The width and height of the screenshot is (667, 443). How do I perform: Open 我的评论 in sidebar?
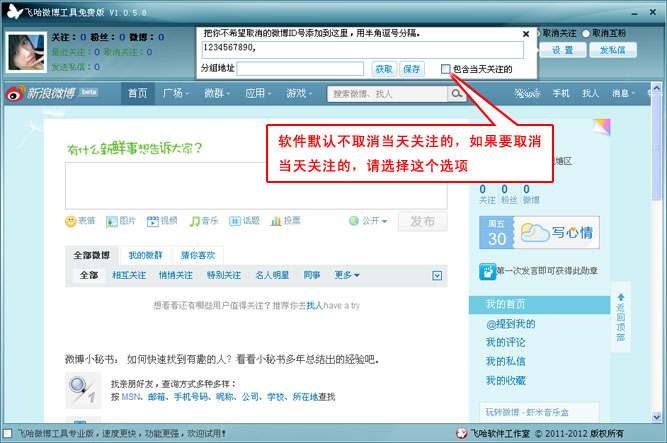pos(506,343)
